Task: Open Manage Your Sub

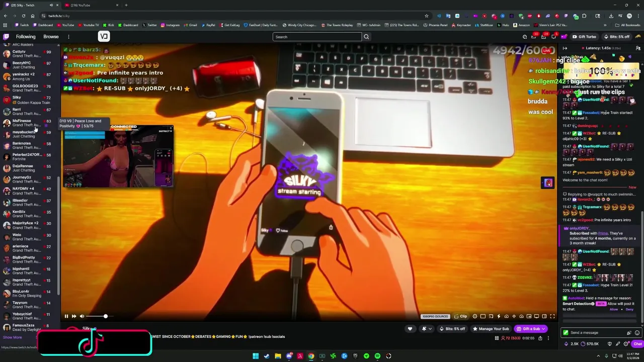Action: [491, 329]
